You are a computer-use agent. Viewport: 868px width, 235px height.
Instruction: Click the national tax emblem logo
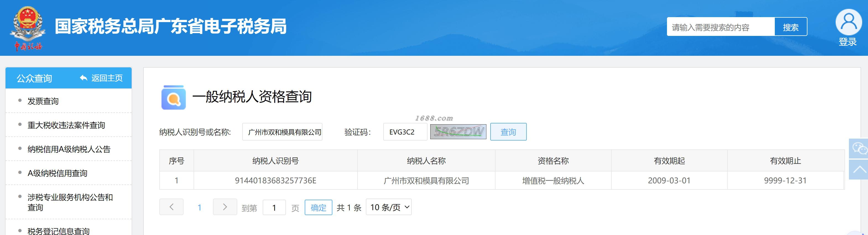pos(27,28)
